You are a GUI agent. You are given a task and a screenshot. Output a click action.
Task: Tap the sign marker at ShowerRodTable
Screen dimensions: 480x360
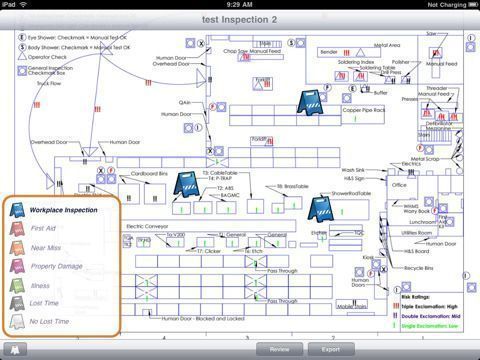321,209
